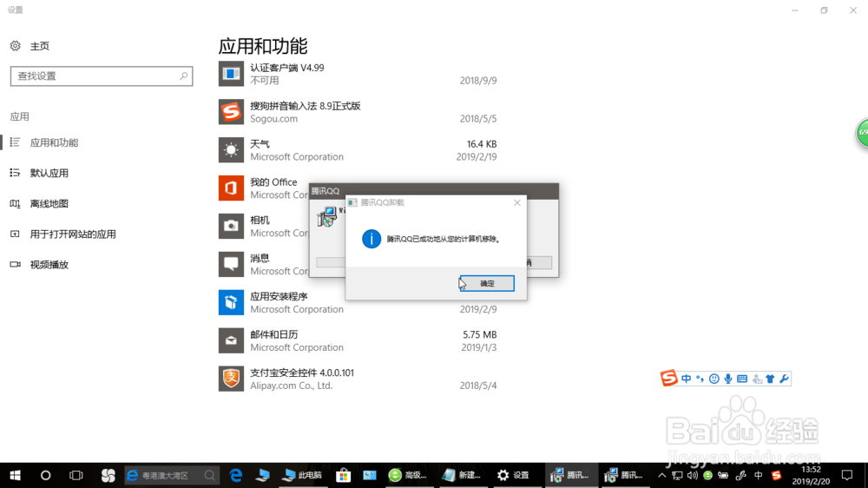The image size is (868, 488).
Task: Click the volume speaker tray icon
Action: coord(692,475)
